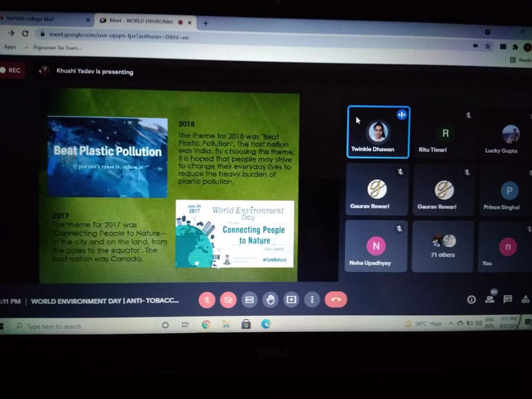Screen dimensions: 532x399
Task: Reload the page with the refresh button
Action: [25, 33]
